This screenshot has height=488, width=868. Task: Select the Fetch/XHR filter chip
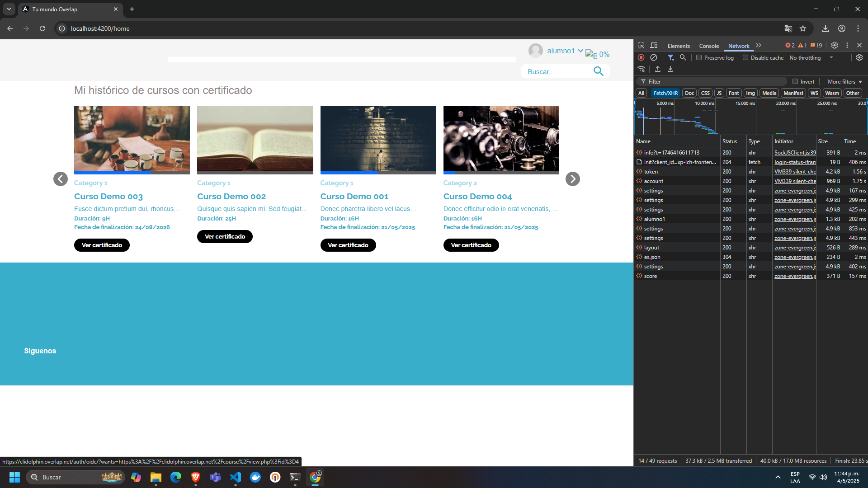point(665,93)
